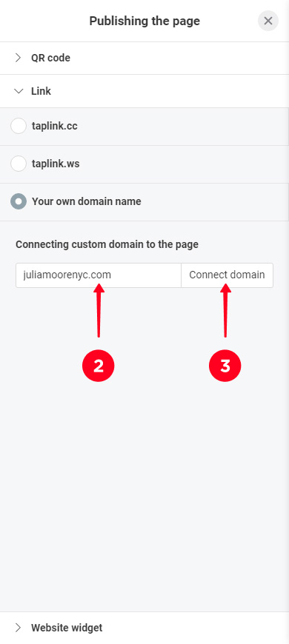The image size is (289, 644).
Task: Focus the juliamoorenyc.com domain input field
Action: pyautogui.click(x=99, y=275)
